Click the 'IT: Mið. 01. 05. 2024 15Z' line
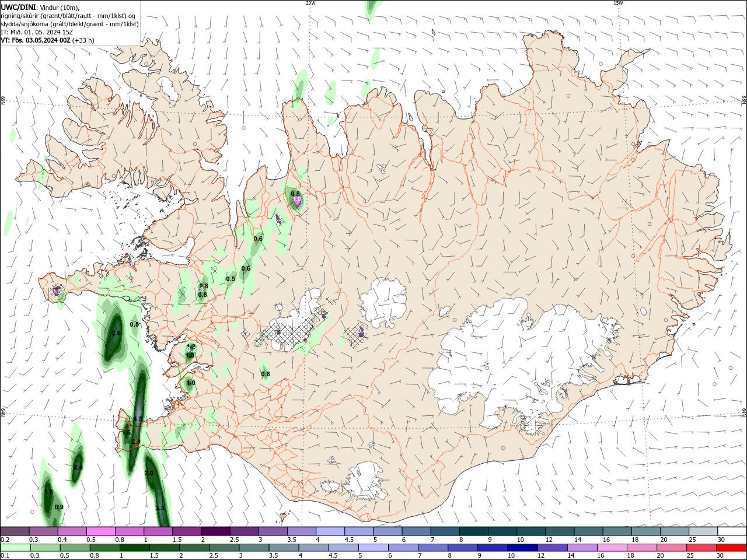 [37, 32]
